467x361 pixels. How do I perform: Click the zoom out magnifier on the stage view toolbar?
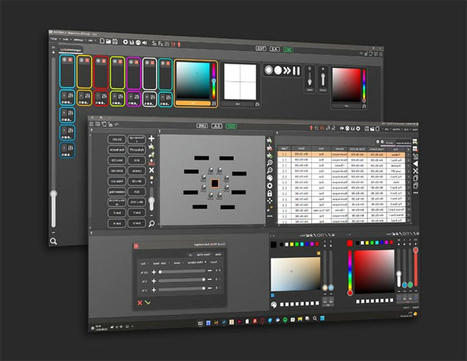tap(269, 170)
